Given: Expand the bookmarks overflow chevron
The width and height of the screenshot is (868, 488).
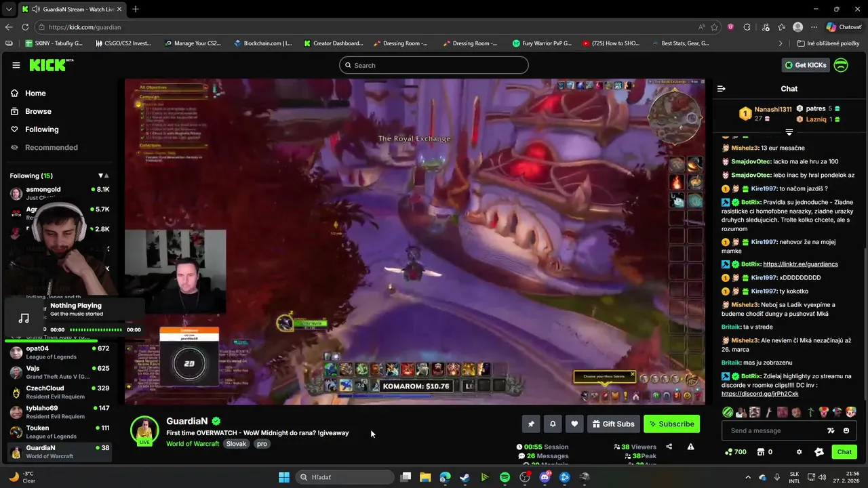Looking at the screenshot, I should (781, 43).
